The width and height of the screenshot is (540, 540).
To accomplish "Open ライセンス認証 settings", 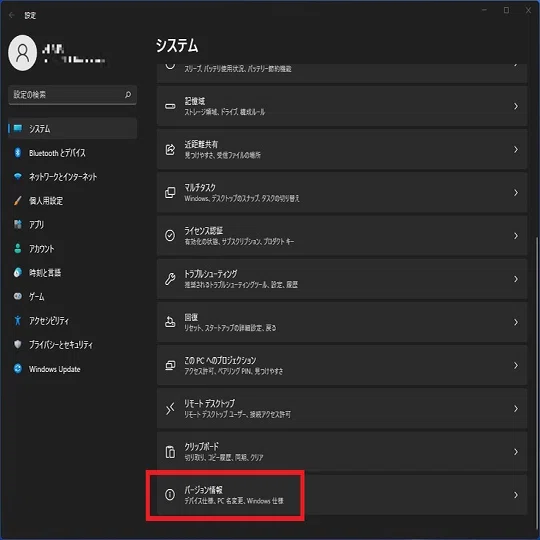I will point(342,236).
